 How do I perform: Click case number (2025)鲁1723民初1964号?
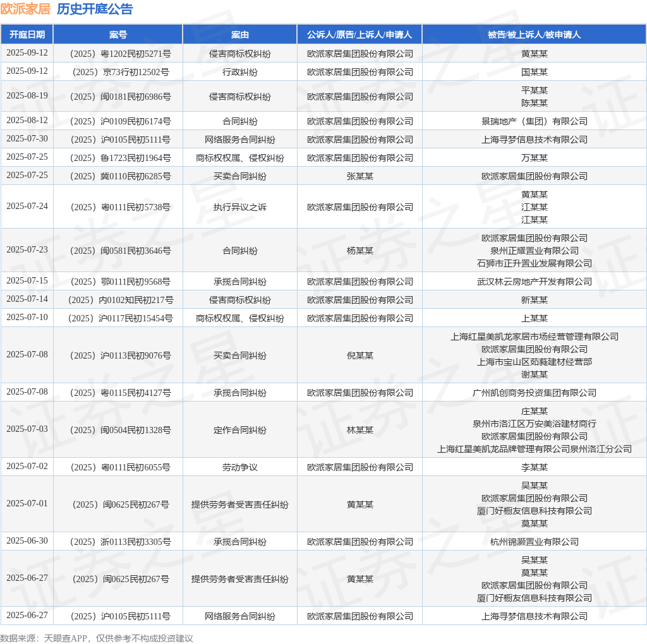pyautogui.click(x=120, y=157)
